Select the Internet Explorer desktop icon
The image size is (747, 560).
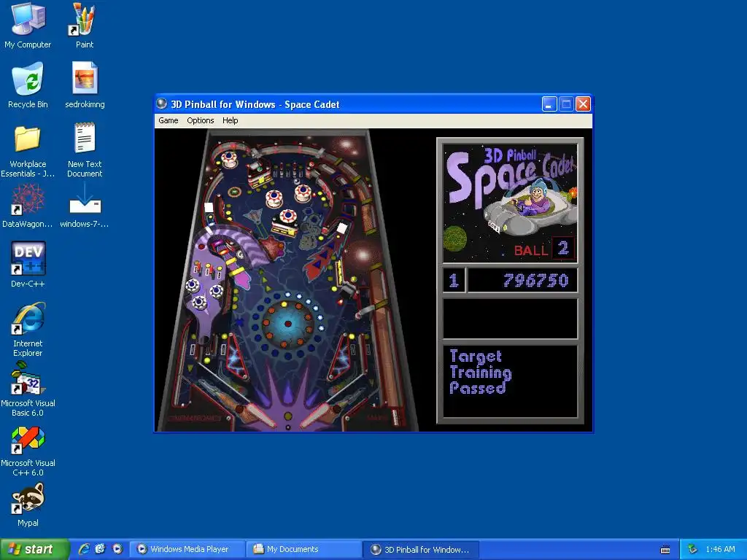28,329
